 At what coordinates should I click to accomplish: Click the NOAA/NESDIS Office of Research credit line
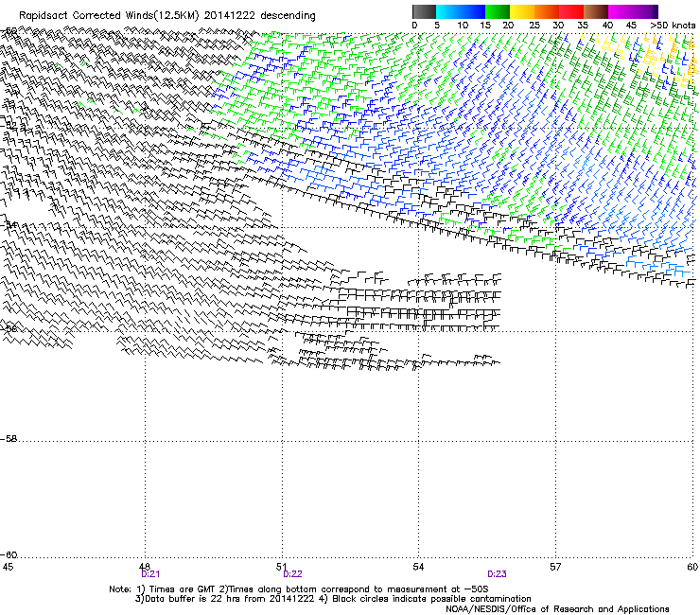[x=557, y=609]
